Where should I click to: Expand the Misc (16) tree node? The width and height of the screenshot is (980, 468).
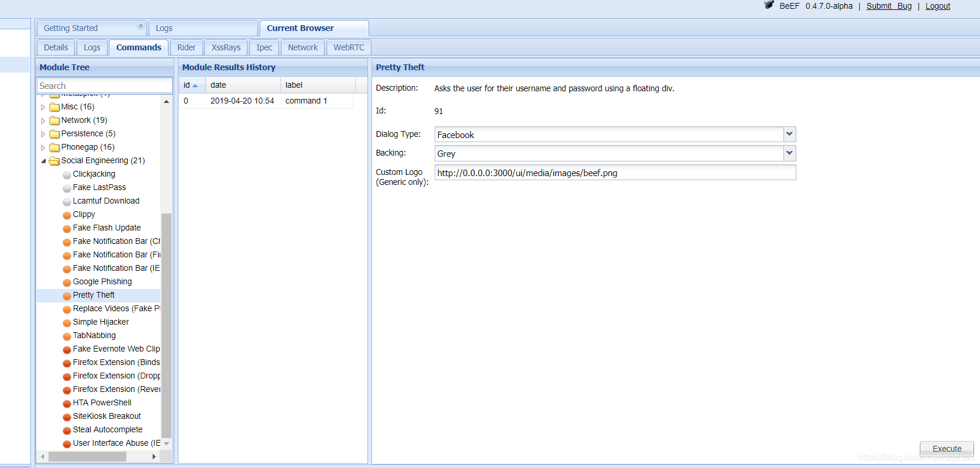(x=43, y=107)
